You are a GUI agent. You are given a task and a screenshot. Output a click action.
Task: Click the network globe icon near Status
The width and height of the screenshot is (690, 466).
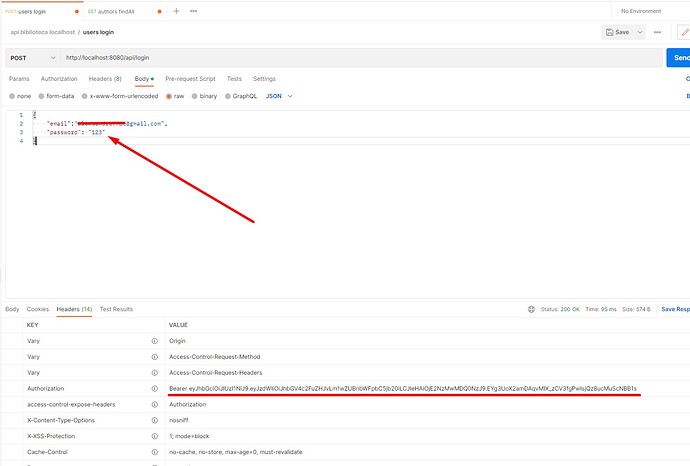pos(531,309)
